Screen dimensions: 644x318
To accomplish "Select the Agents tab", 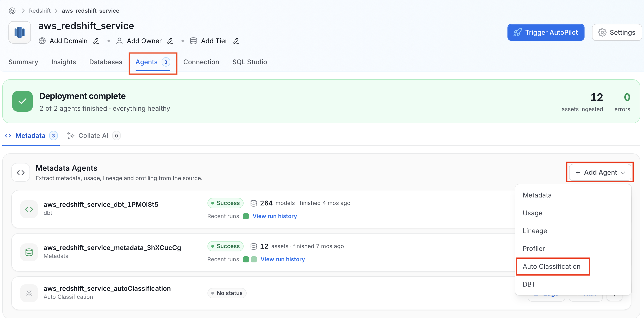I will tap(153, 62).
